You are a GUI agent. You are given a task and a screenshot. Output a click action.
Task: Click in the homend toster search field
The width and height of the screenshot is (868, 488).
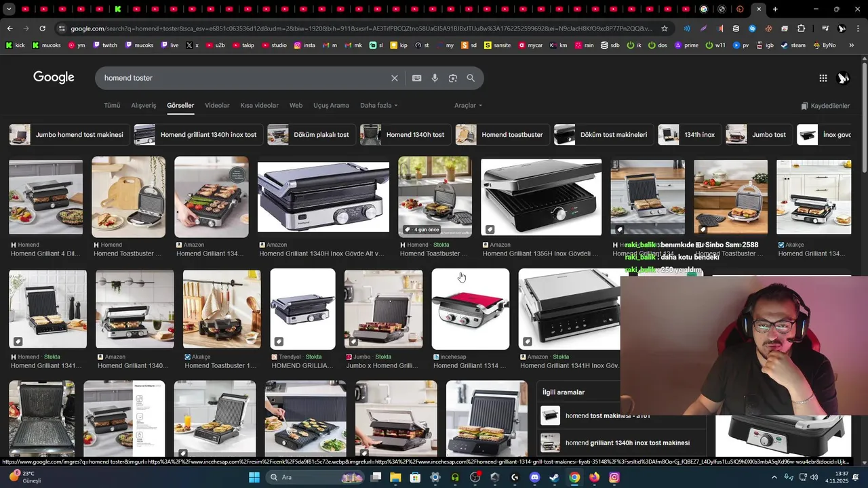click(x=244, y=78)
